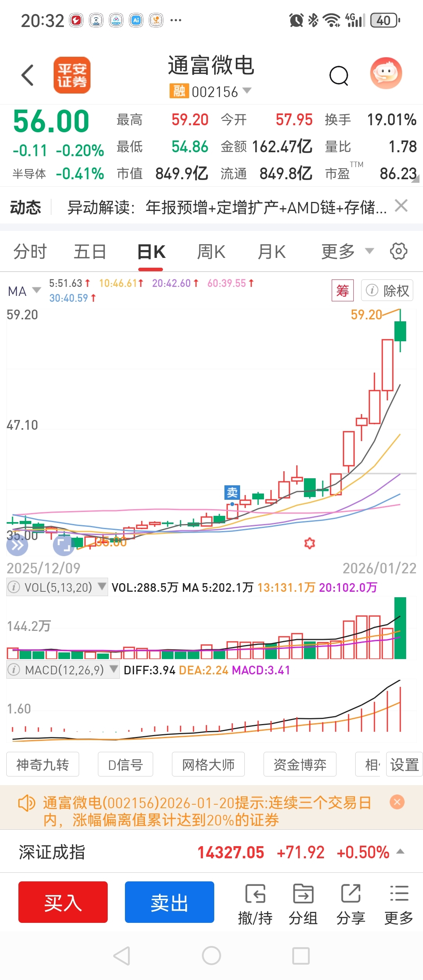Tap the 除权 info circle icon
The image size is (423, 980).
tap(372, 290)
